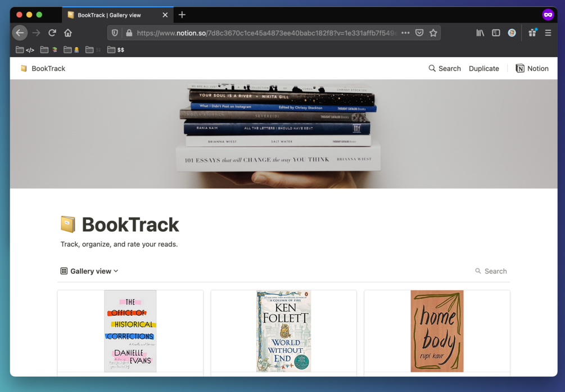The image size is (565, 392).
Task: Open a new browser tab with the plus
Action: [180, 15]
